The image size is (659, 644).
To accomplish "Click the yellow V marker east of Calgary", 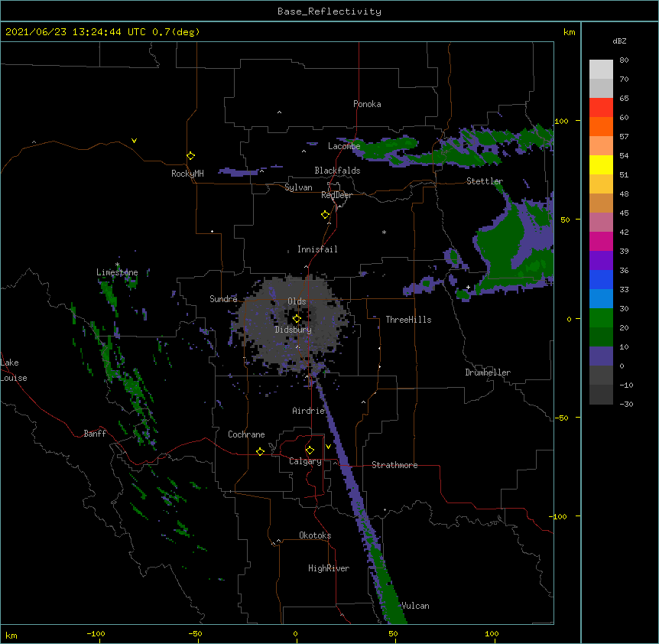I will (328, 447).
